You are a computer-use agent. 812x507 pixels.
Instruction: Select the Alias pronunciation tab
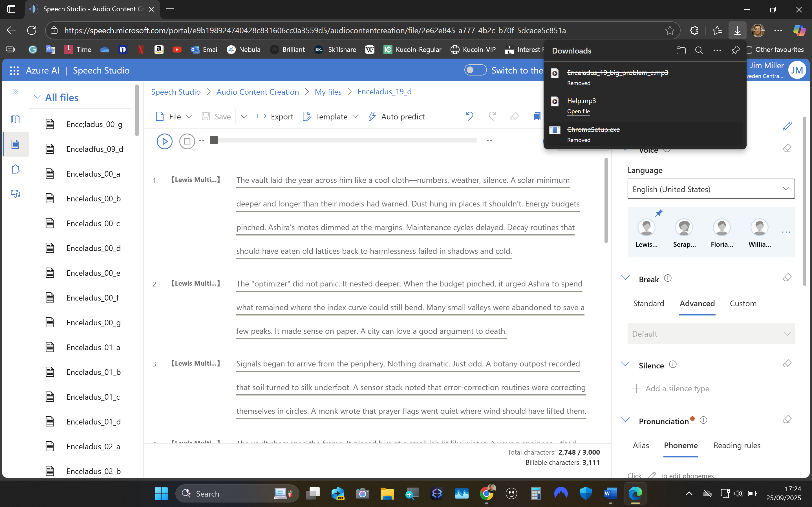point(641,445)
